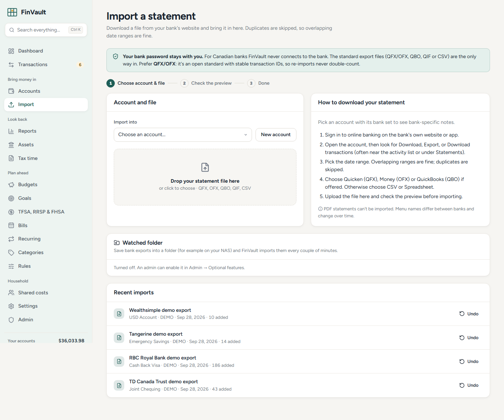The height and width of the screenshot is (420, 504).
Task: Click the Settings gear icon
Action: click(x=11, y=306)
